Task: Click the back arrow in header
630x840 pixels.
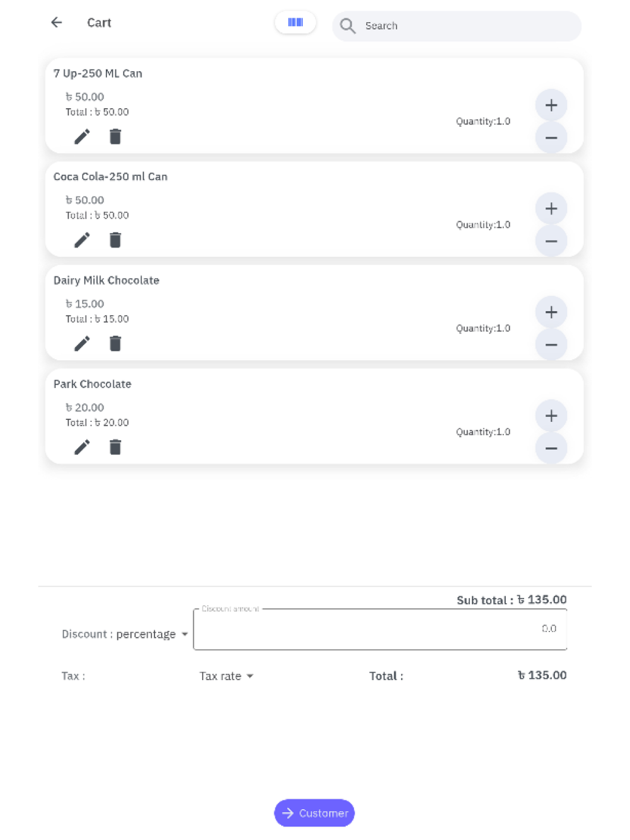Action: [57, 23]
